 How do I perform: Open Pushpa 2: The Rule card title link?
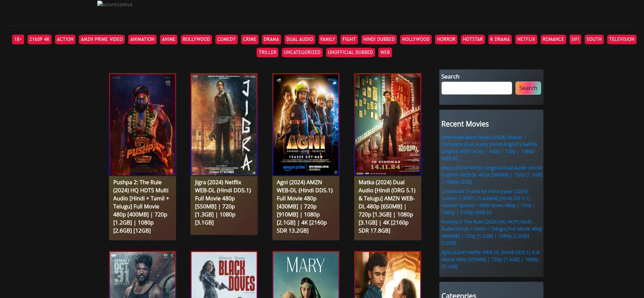coord(141,206)
